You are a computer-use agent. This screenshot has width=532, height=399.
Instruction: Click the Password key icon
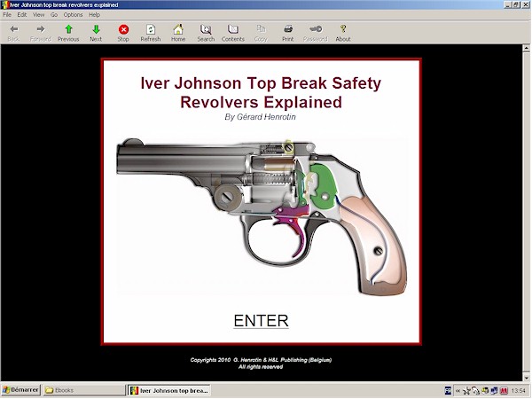(316, 29)
